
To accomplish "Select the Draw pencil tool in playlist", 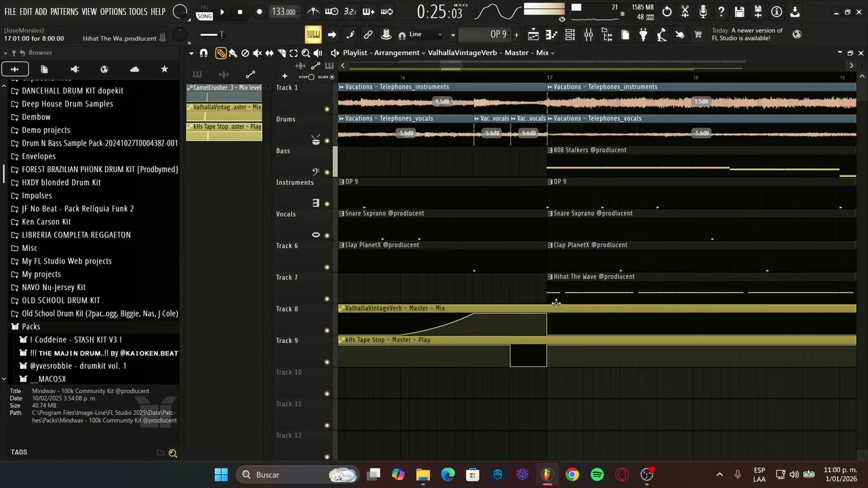I will pos(220,53).
